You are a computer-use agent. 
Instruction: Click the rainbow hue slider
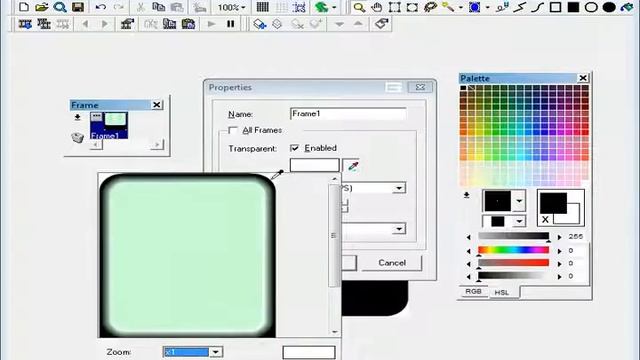coord(513,250)
